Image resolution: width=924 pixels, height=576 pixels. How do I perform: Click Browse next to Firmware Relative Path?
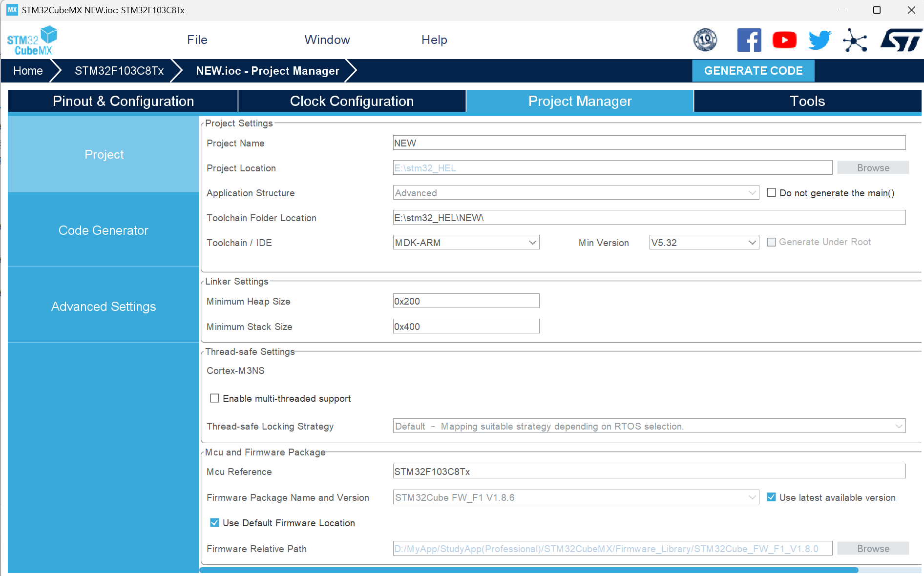[873, 549]
